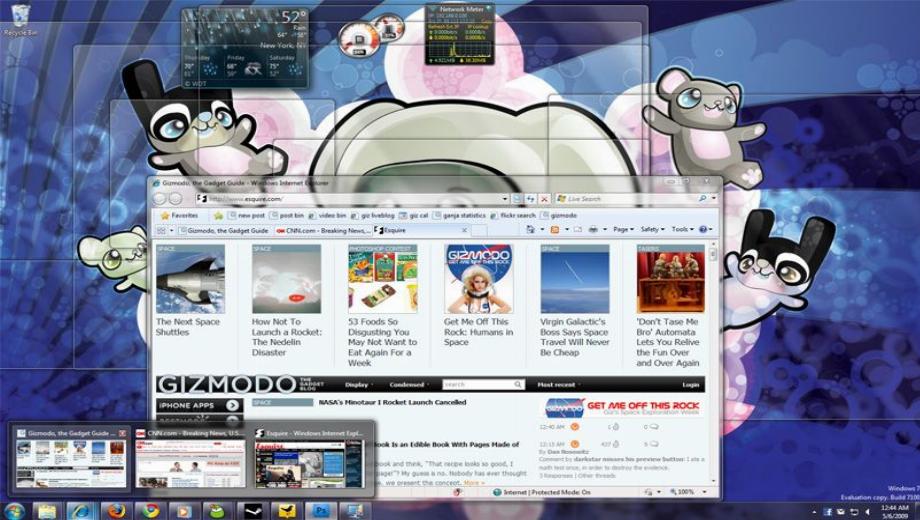Open the Quick Tabs grid view
The width and height of the screenshot is (920, 520).
pyautogui.click(x=161, y=231)
